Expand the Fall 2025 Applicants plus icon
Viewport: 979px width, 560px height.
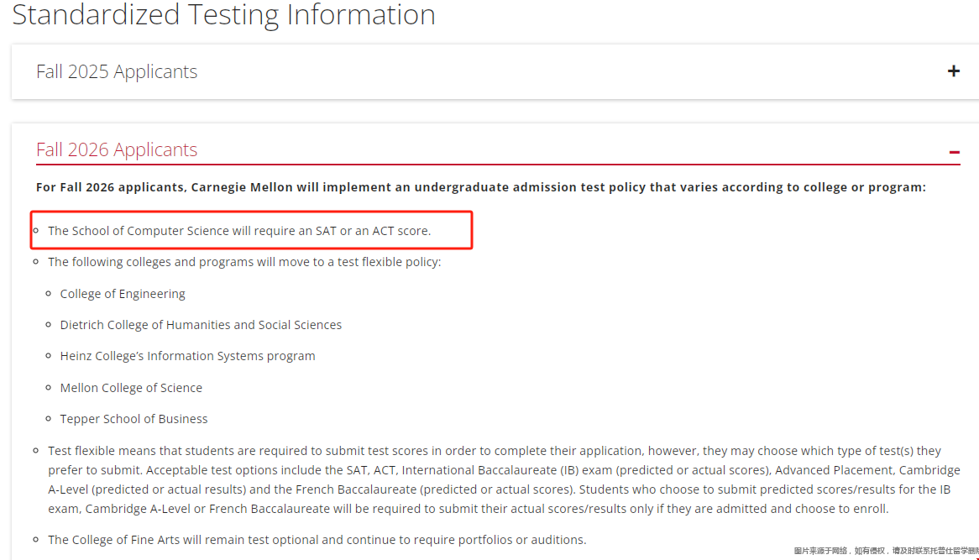(953, 71)
